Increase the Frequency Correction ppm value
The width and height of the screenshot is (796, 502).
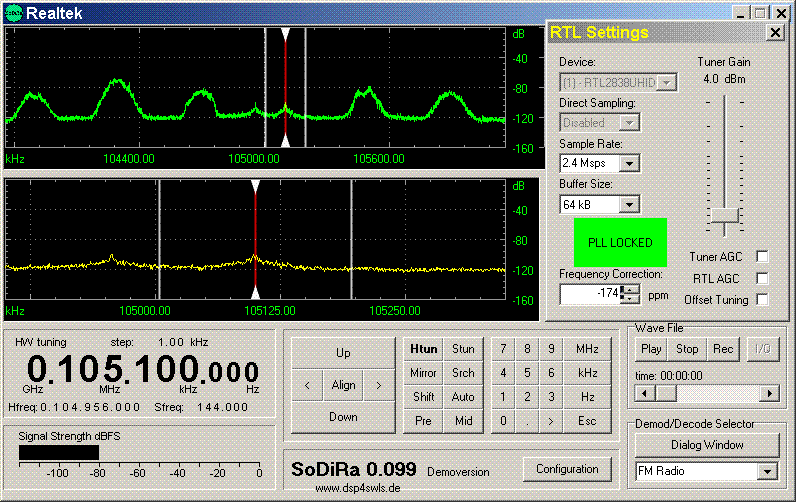pyautogui.click(x=631, y=290)
